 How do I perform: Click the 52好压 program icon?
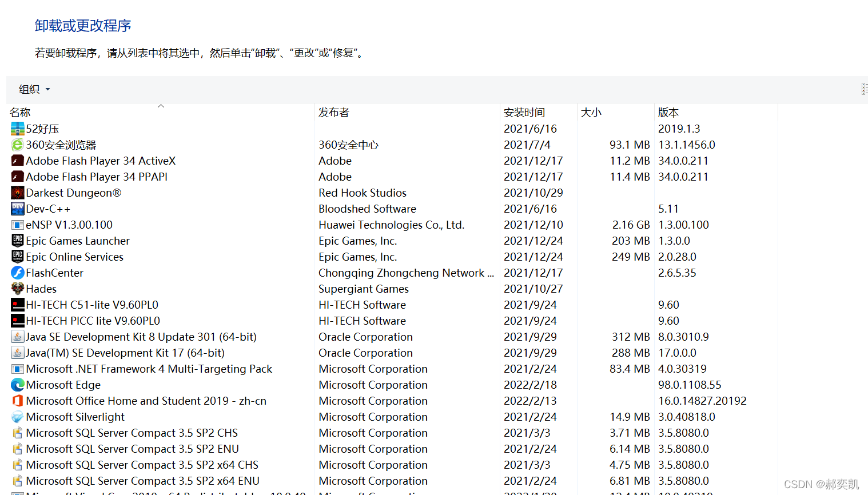pyautogui.click(x=18, y=129)
